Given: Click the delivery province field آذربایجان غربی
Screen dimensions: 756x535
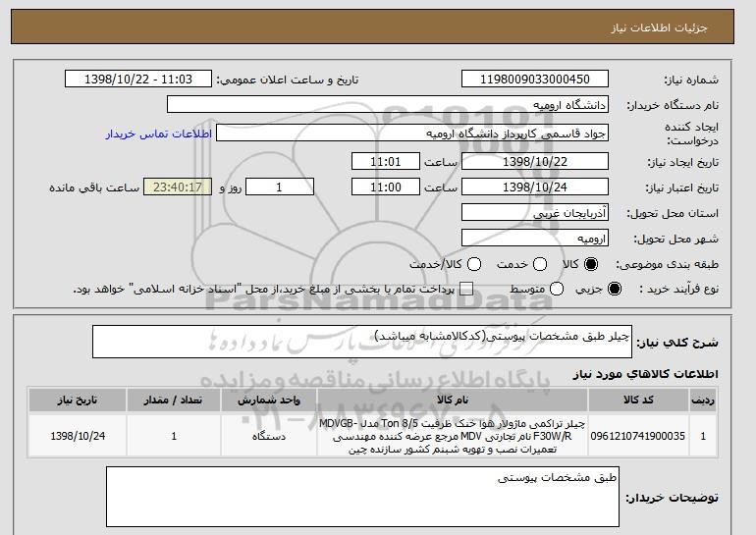Looking at the screenshot, I should tap(535, 212).
